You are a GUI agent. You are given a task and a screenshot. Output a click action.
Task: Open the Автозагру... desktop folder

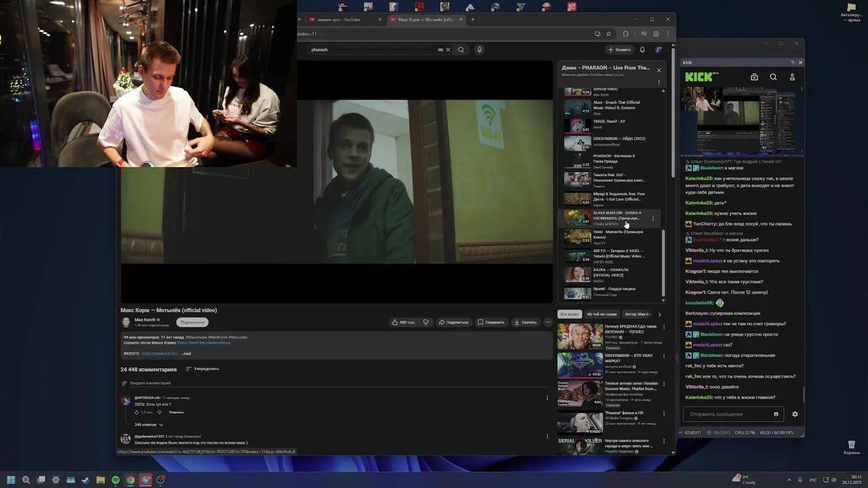pyautogui.click(x=851, y=12)
